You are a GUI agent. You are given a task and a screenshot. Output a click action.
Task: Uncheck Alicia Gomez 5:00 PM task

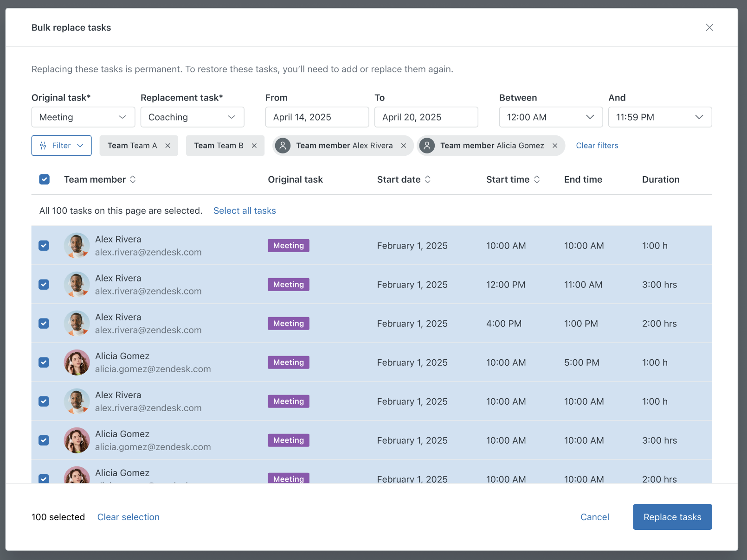(44, 363)
